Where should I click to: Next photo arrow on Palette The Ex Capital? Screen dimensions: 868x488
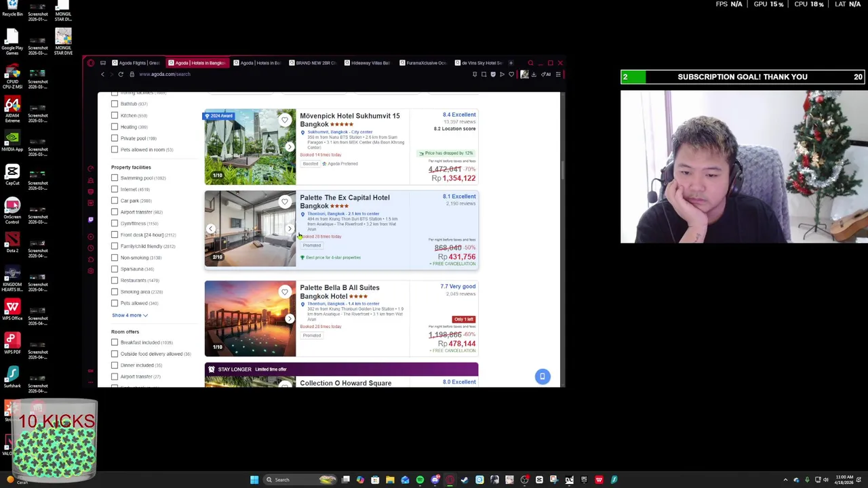click(x=290, y=229)
